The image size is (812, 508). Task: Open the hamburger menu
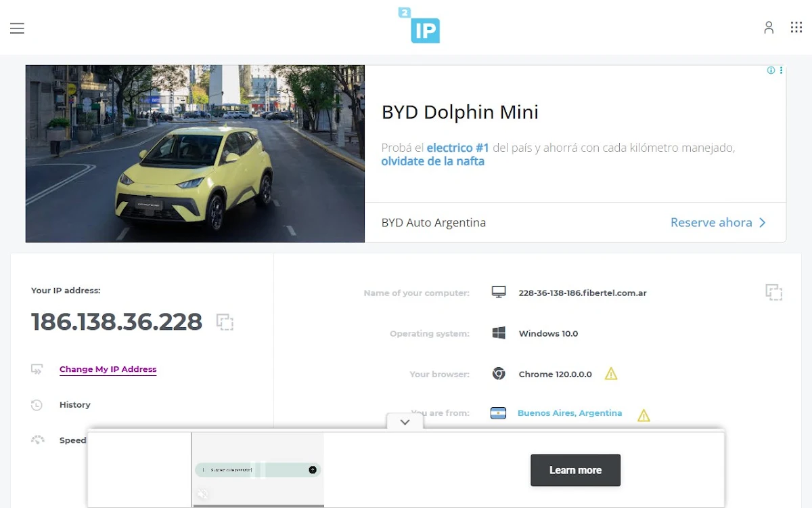[17, 28]
